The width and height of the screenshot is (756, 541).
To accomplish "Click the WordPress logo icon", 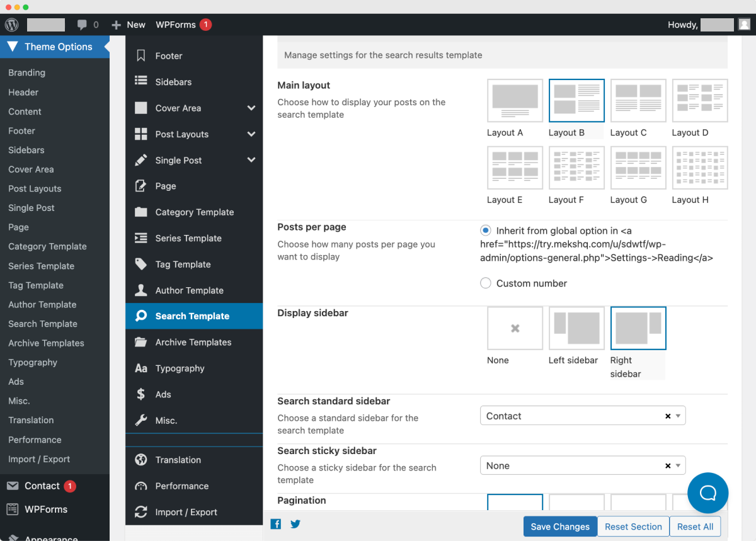I will point(11,25).
